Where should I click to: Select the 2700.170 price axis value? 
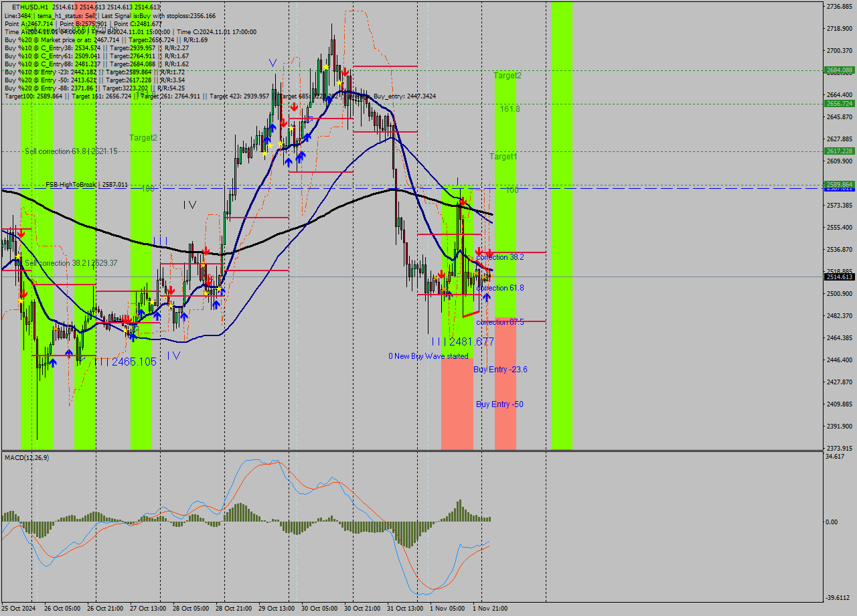click(839, 50)
